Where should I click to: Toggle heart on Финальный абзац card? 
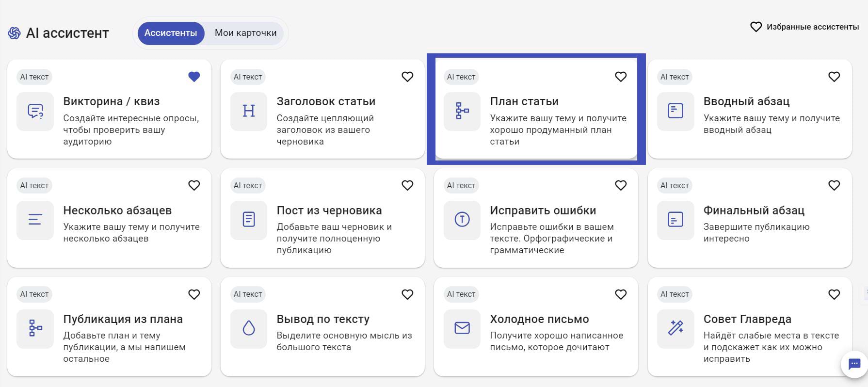tap(834, 185)
